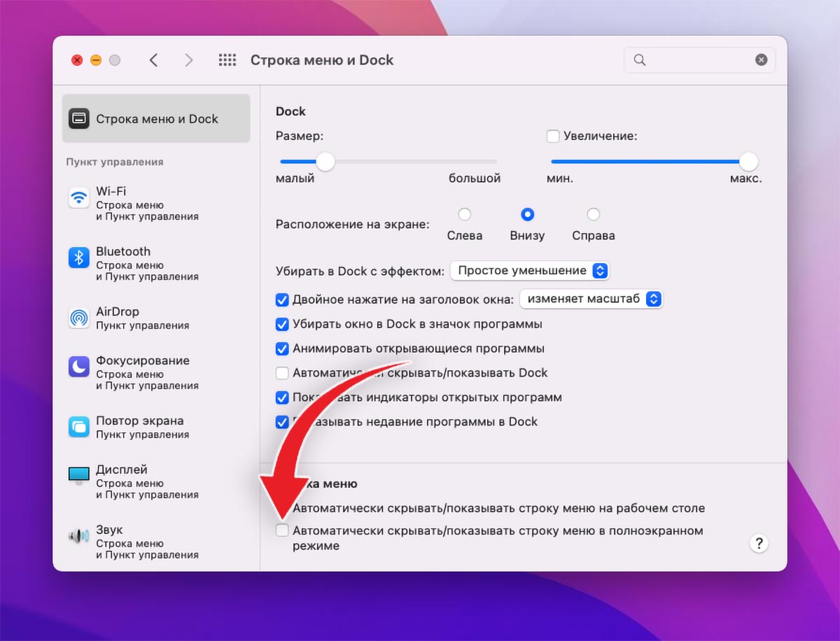
Task: Enable auto-hide menu bar in fullscreen checkbox
Action: 282,530
